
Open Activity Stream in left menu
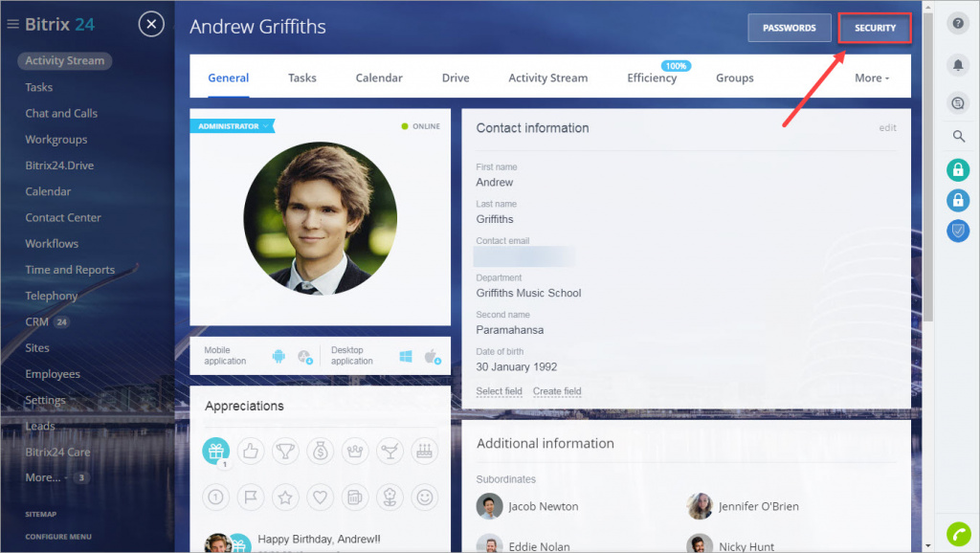tap(64, 60)
